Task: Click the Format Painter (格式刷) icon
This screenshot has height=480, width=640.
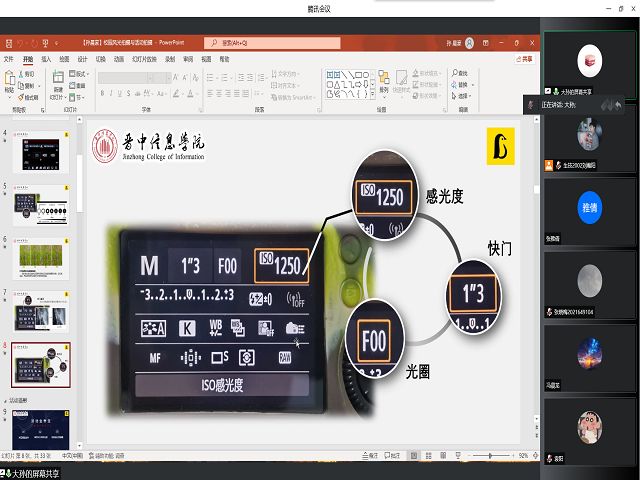Action: [x=21, y=98]
